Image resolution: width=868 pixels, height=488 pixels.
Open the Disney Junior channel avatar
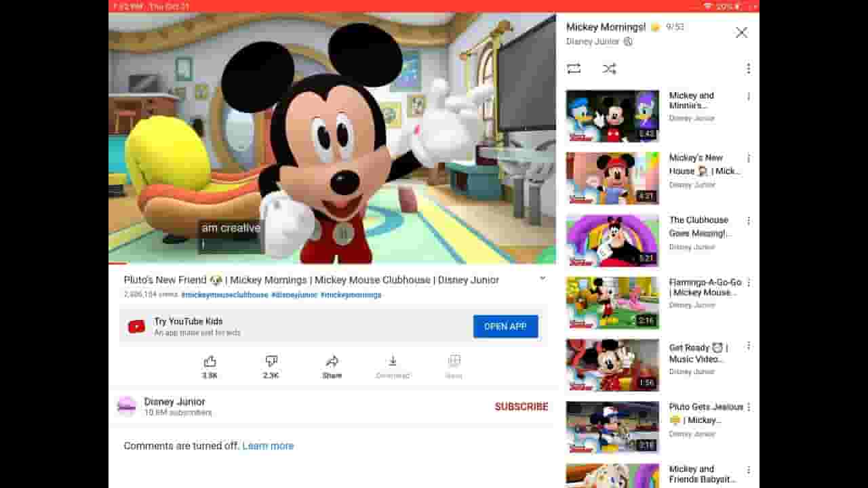(x=127, y=407)
